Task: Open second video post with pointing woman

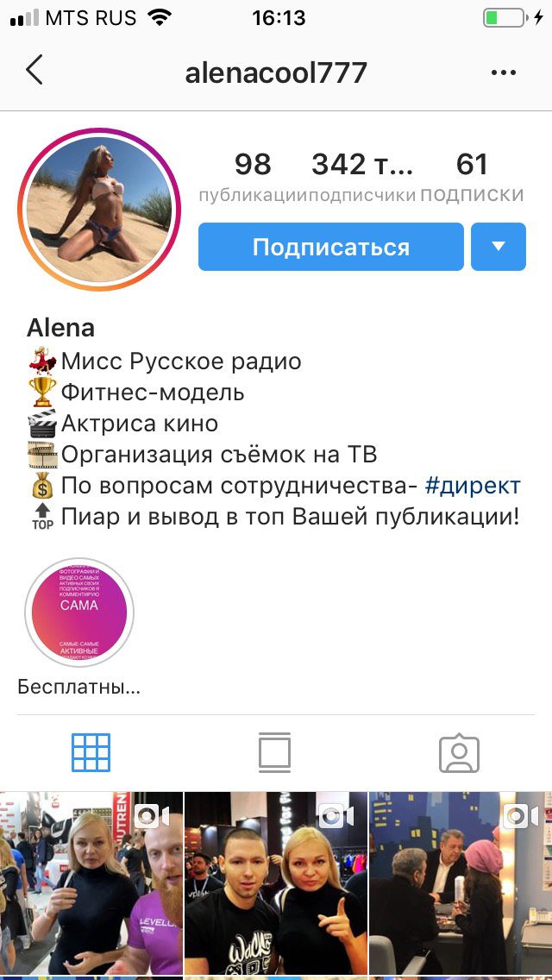Action: 276,883
